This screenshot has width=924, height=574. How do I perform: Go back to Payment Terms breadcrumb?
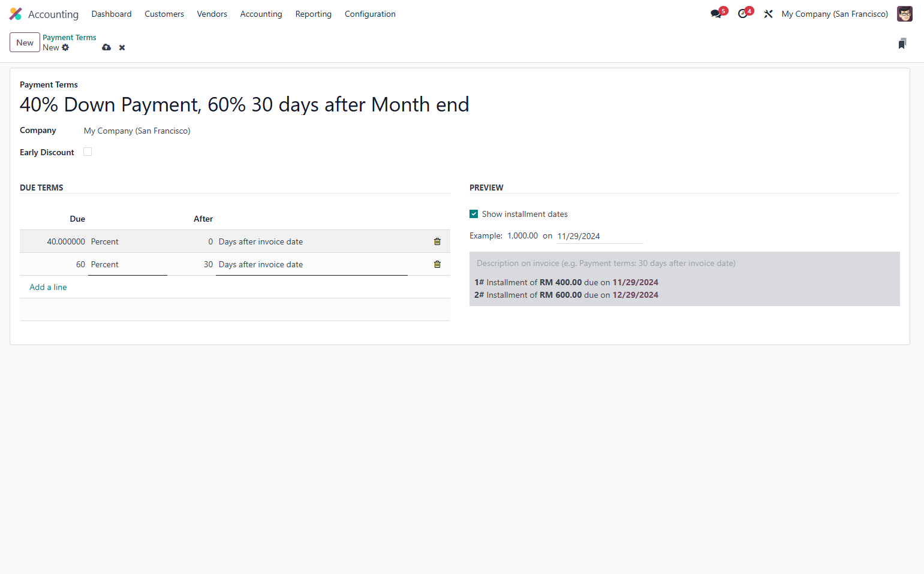(x=70, y=37)
